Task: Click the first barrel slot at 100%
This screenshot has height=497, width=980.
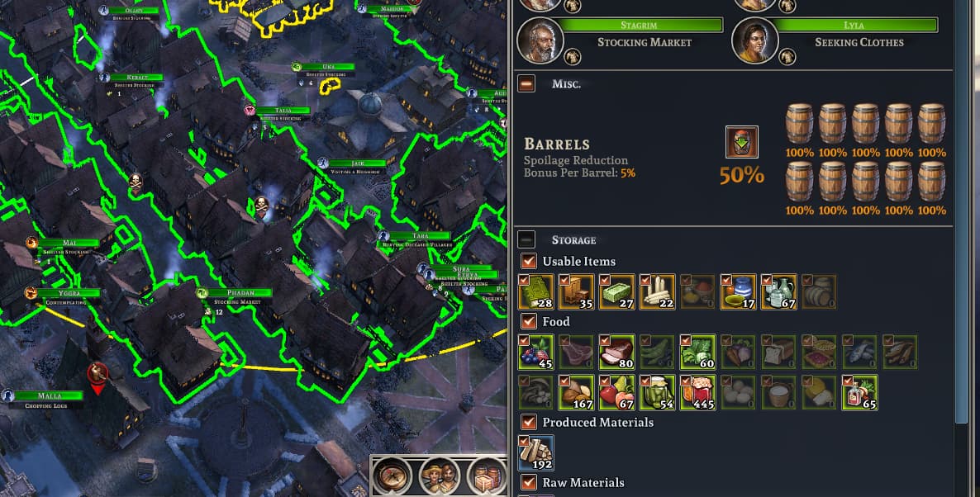Action: [x=799, y=124]
